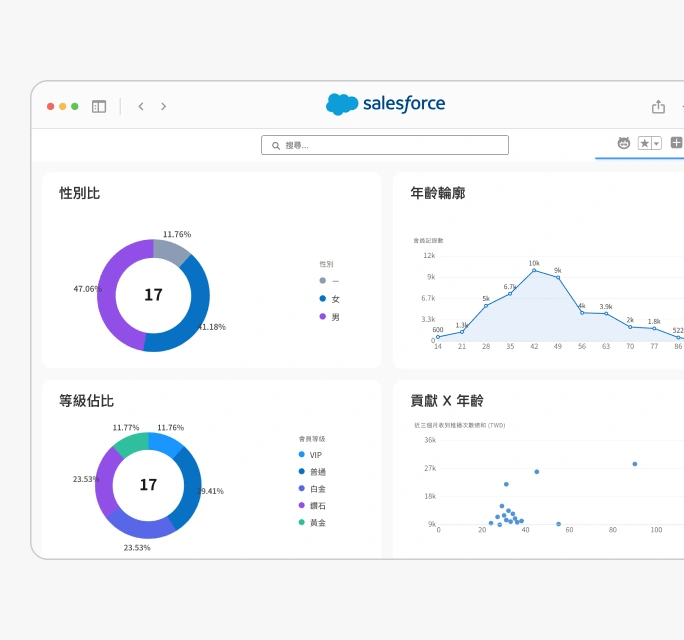Click the magnifier icon in search box
The width and height of the screenshot is (684, 640).
click(x=276, y=145)
